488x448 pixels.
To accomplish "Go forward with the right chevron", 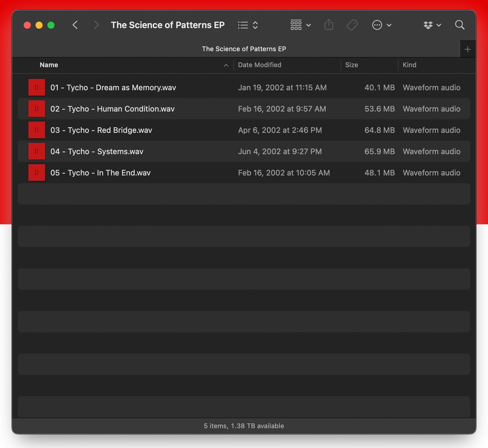I will [x=96, y=25].
